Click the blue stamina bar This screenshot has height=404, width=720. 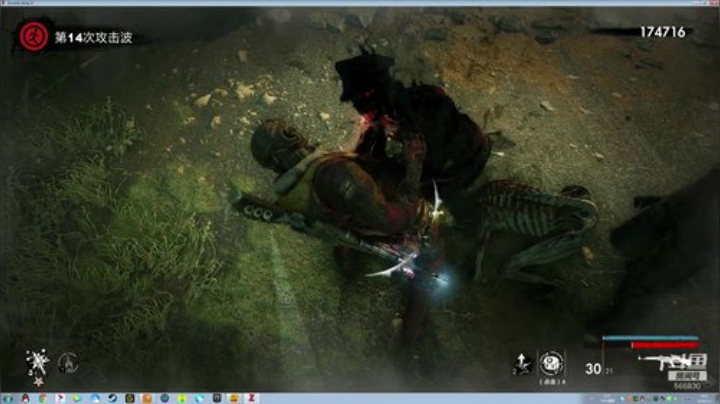pyautogui.click(x=651, y=338)
